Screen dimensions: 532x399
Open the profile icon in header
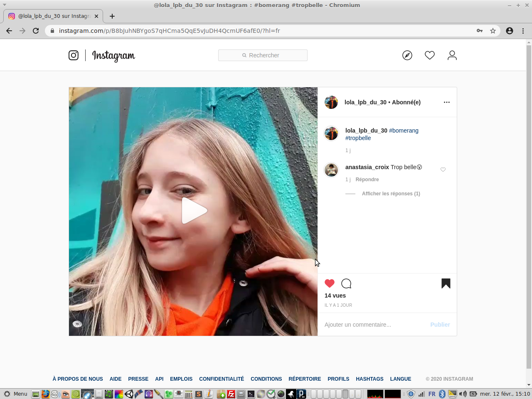tap(452, 55)
